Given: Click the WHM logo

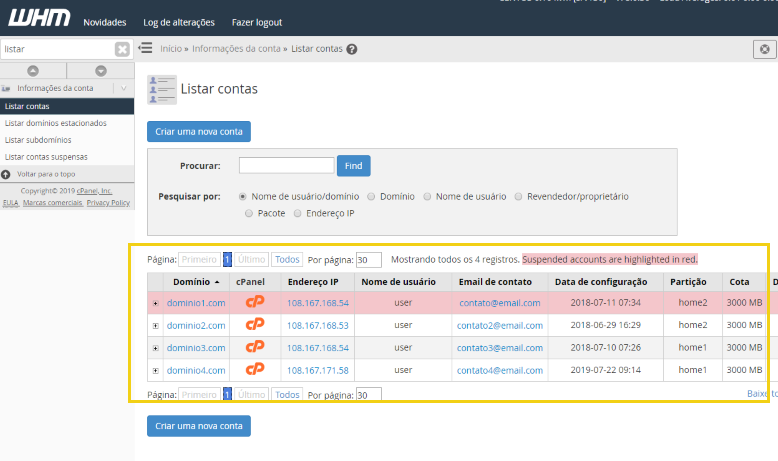Looking at the screenshot, I should click(39, 18).
